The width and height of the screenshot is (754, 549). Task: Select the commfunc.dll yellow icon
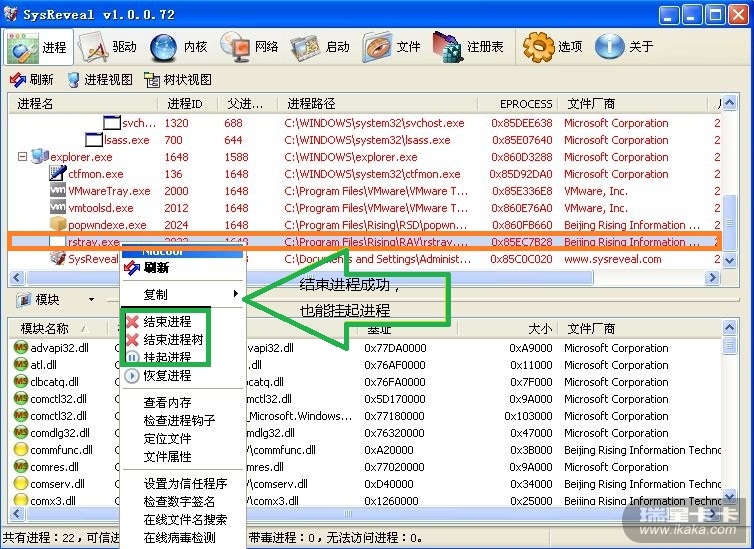click(x=21, y=449)
